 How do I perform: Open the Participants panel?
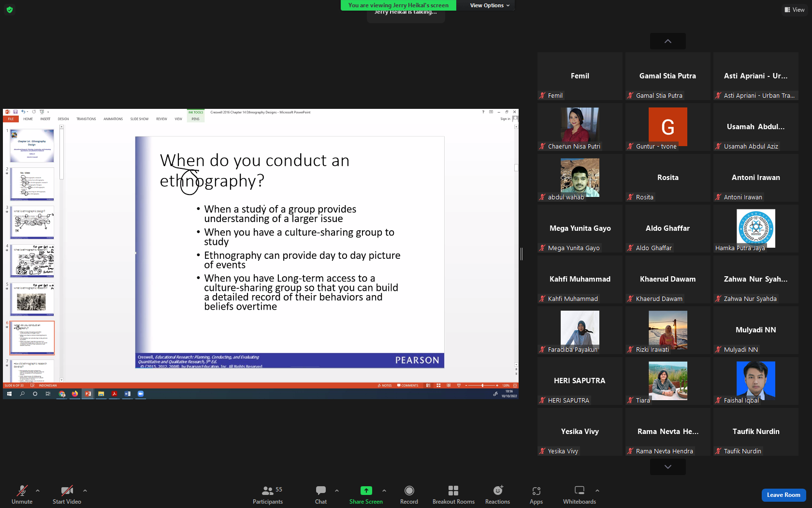[268, 494]
